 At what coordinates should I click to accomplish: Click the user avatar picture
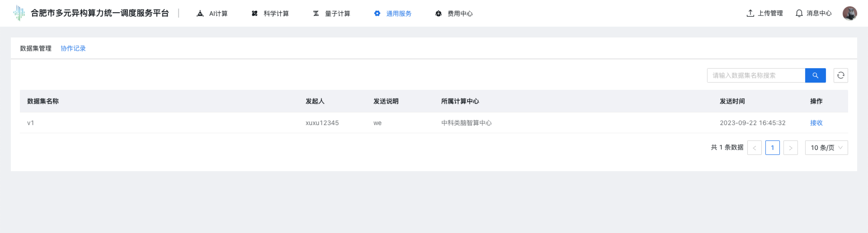coord(849,14)
